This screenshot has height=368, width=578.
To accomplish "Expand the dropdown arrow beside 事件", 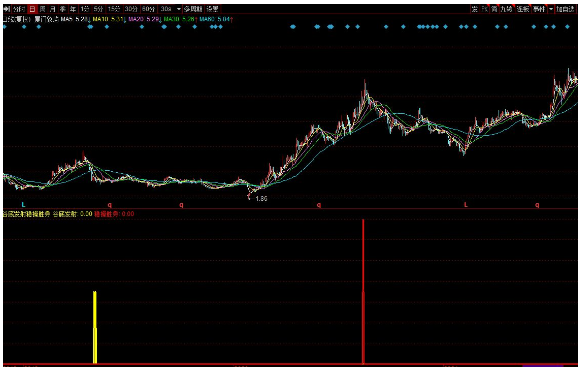I will (x=551, y=9).
